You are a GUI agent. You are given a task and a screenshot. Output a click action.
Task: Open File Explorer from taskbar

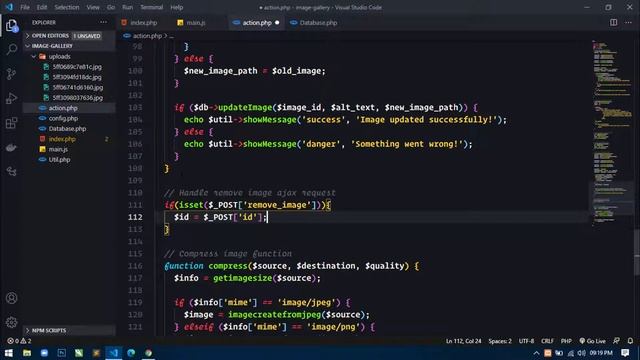coord(27,353)
